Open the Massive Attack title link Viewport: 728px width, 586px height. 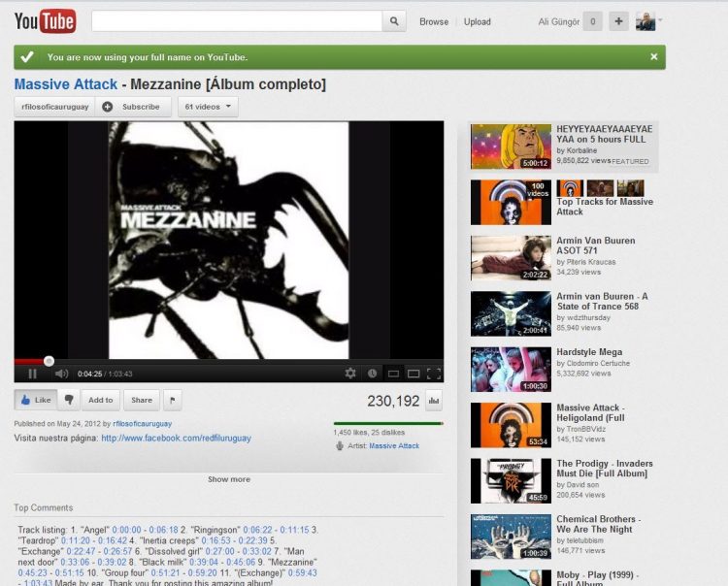click(65, 84)
